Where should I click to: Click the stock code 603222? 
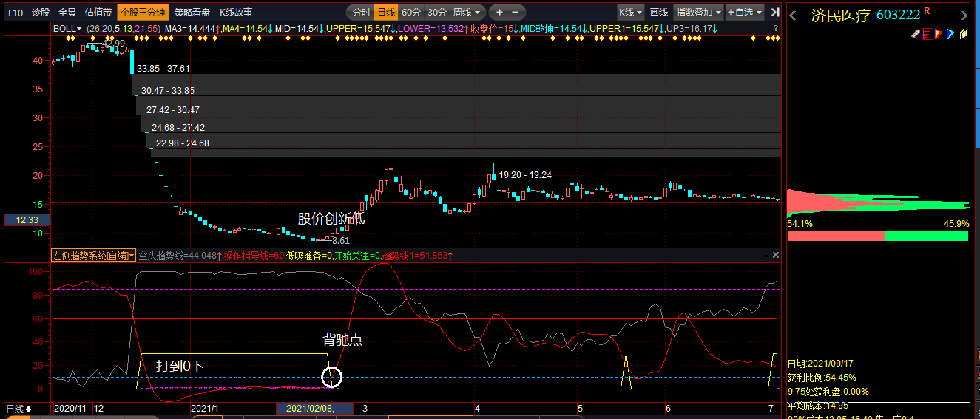coord(899,16)
